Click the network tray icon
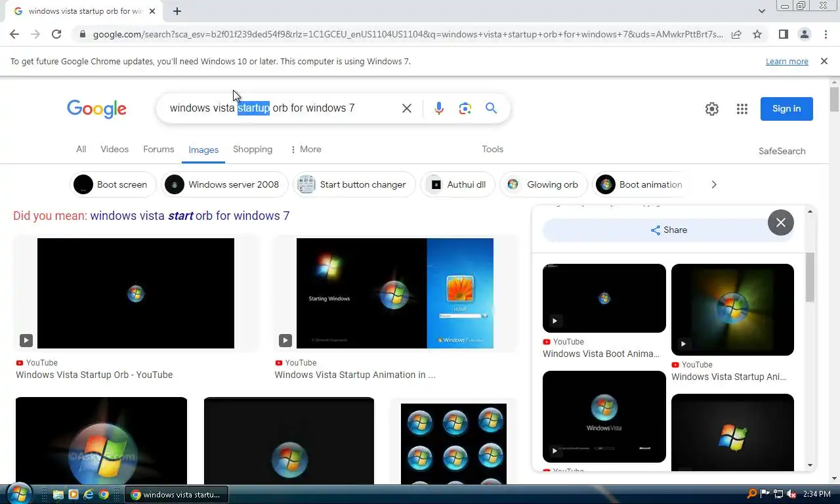840x504 pixels. coord(778,494)
